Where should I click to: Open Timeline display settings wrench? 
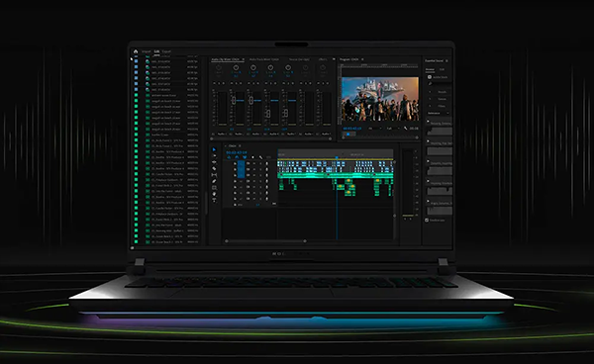point(261,157)
